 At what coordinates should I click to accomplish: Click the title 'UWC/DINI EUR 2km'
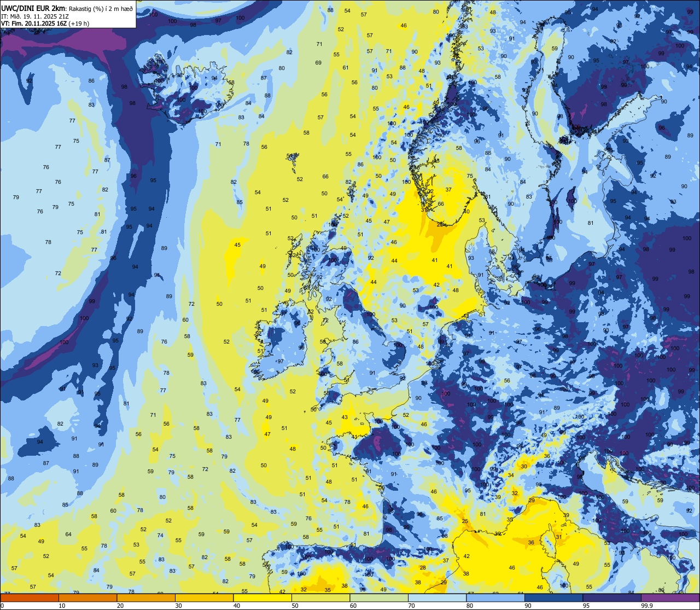coord(33,8)
